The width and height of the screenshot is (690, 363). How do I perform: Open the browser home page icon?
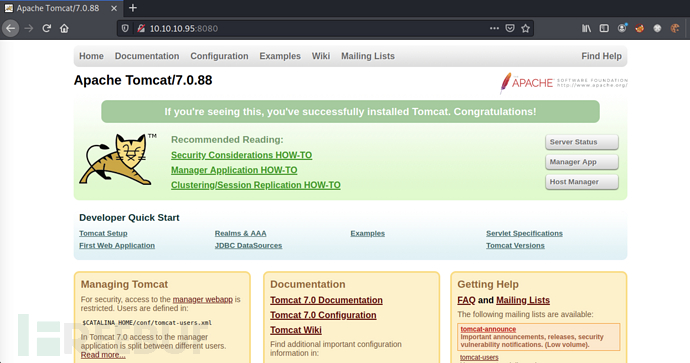point(64,29)
